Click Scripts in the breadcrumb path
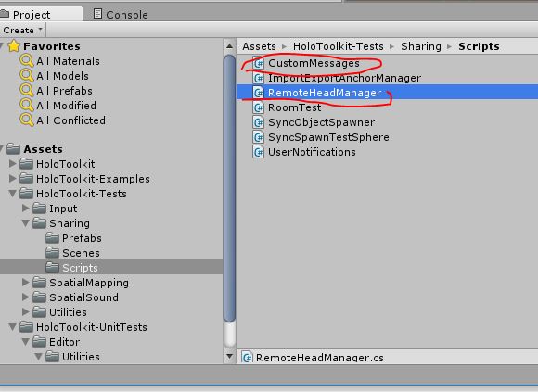Viewport: 538px width, 392px height. coord(479,46)
